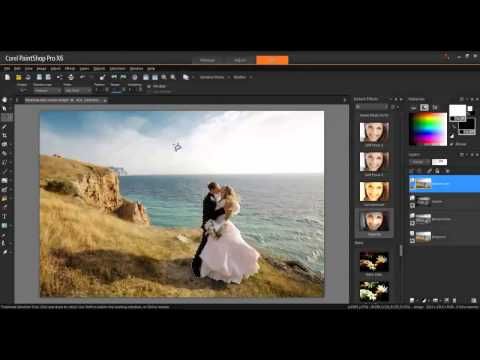Select the Crop tool
This screenshot has height=360, width=480.
[4, 136]
